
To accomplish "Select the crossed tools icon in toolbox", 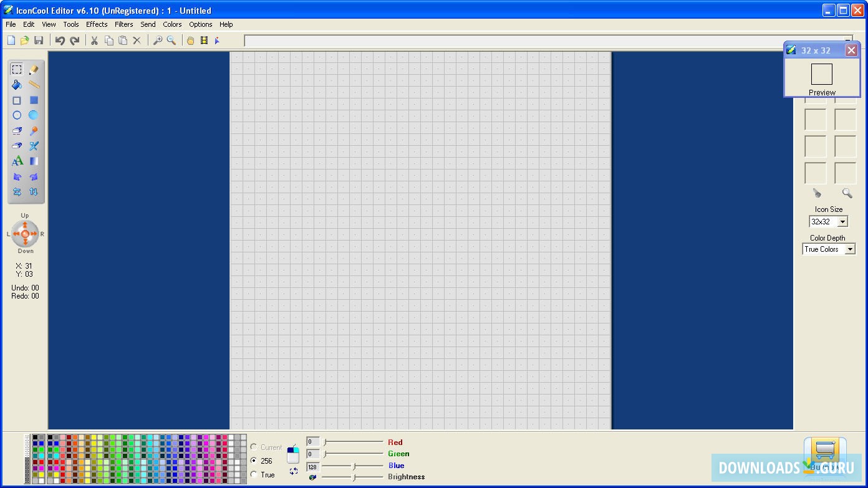I will (x=34, y=146).
